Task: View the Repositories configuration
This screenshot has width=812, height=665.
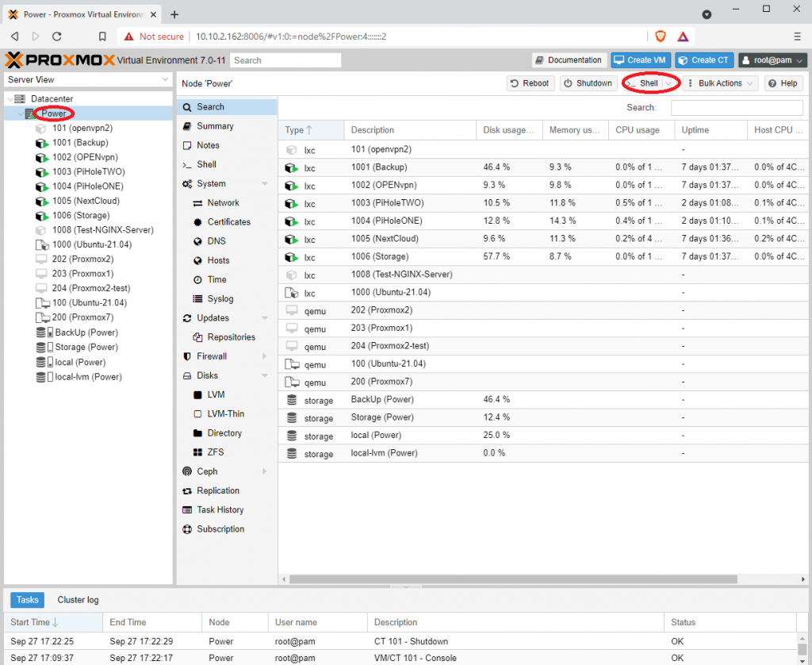Action: click(227, 336)
